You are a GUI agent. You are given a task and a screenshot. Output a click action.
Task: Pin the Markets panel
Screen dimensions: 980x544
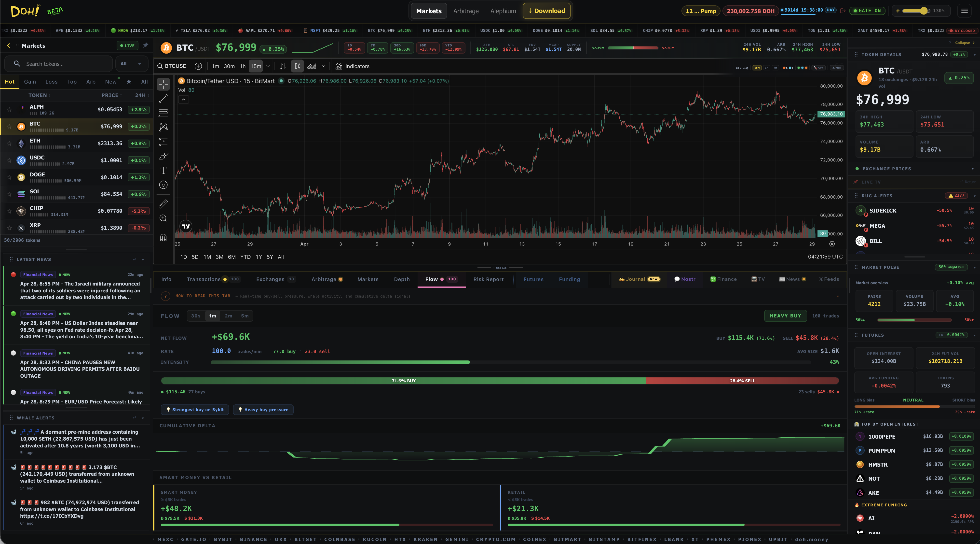[145, 45]
